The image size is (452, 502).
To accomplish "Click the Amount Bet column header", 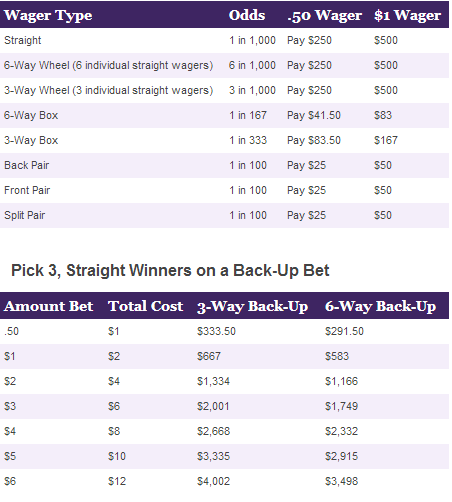I will click(x=48, y=306).
